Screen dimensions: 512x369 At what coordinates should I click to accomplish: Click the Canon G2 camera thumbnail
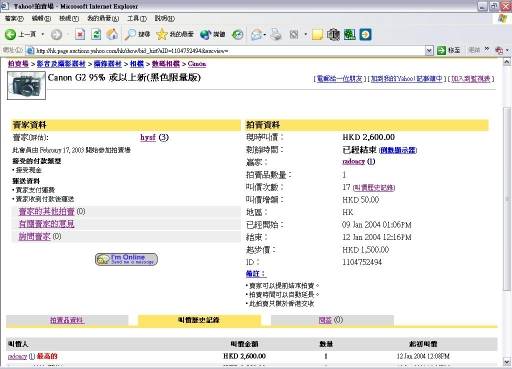click(x=26, y=86)
